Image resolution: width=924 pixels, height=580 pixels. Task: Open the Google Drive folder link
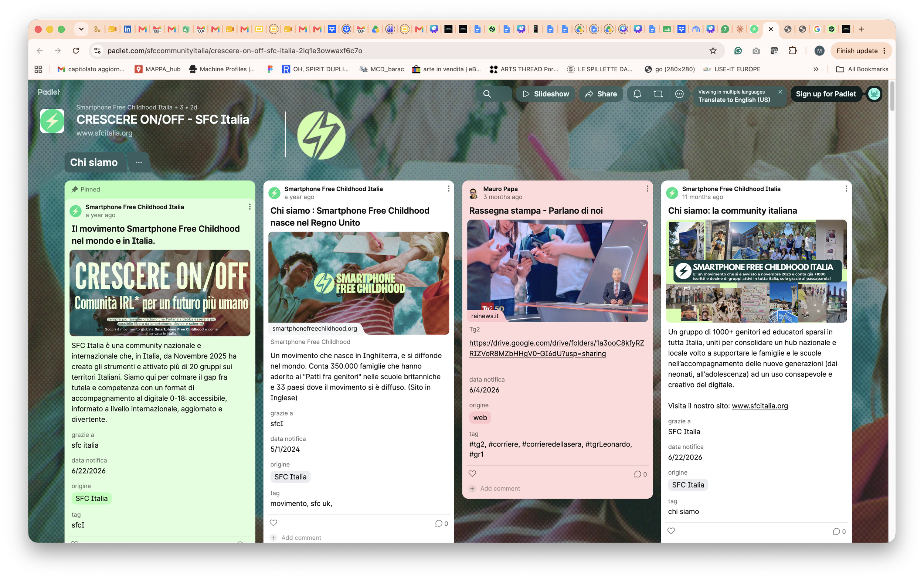coord(557,348)
